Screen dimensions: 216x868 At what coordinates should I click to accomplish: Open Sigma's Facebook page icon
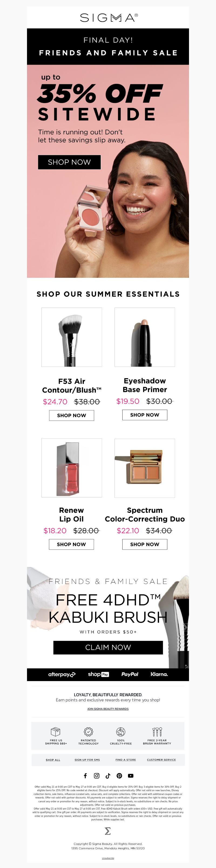tap(85, 775)
